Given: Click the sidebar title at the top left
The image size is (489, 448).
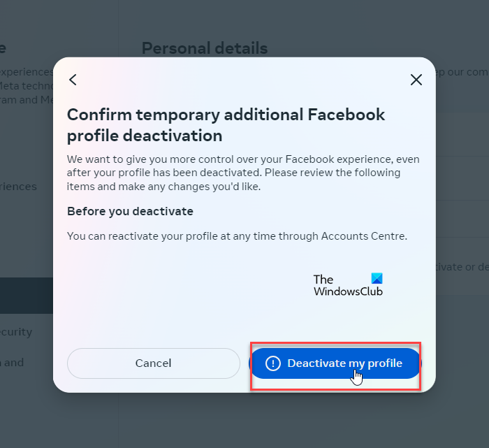Looking at the screenshot, I should click(x=3, y=48).
